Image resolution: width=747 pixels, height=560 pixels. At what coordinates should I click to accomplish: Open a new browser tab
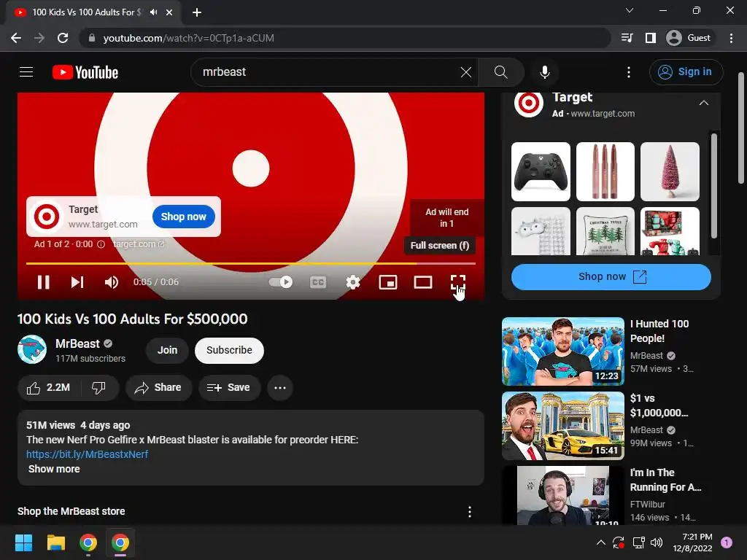(x=197, y=12)
